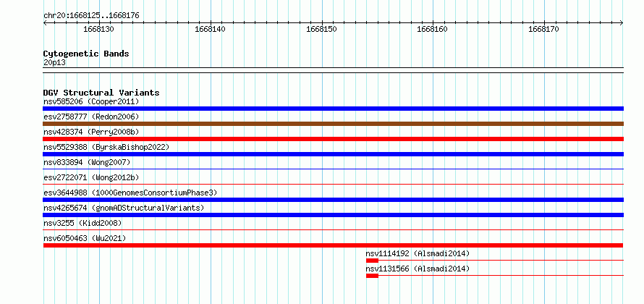Screen dimensions: 644x304
Task: Click the 20p13 cytogenetic band line
Action: 333,70
